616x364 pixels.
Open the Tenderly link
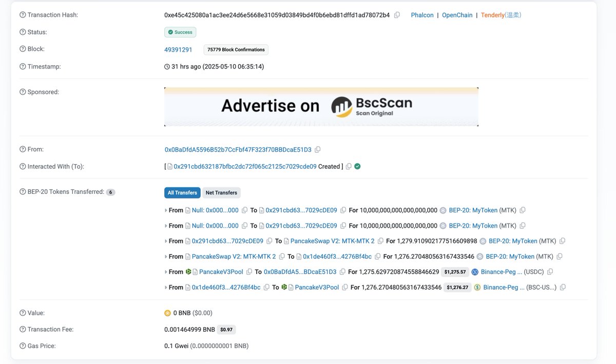pos(492,15)
